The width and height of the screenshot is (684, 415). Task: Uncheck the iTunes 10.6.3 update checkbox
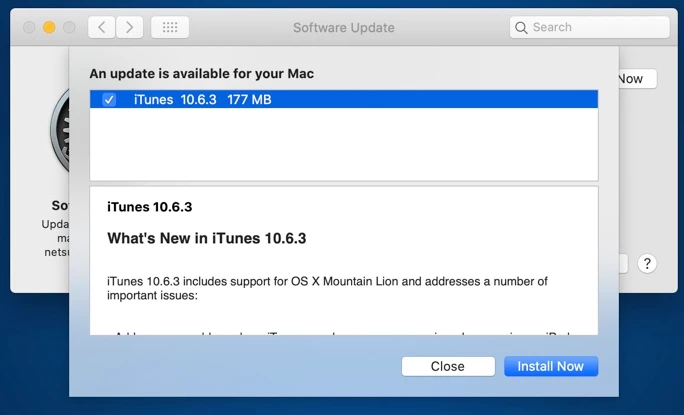coord(109,99)
